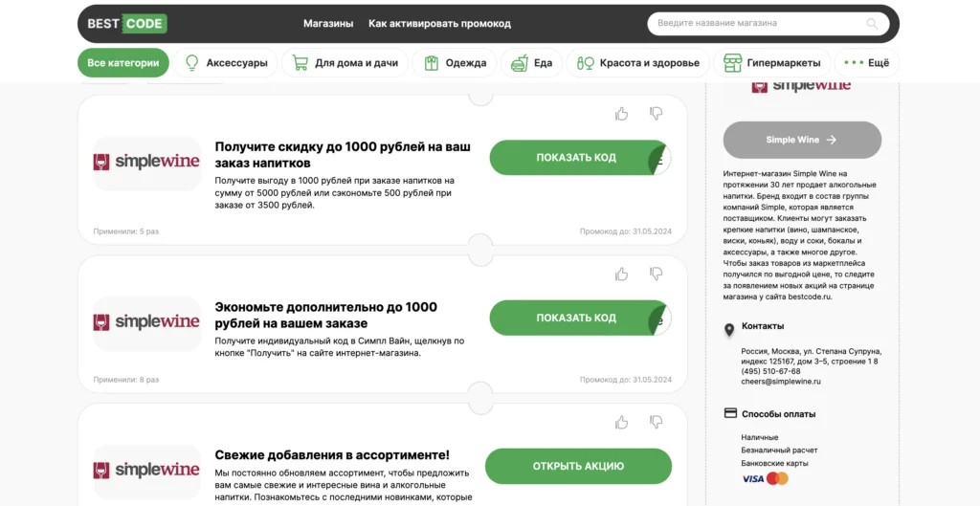Click the three dots icon beside Ещё
This screenshot has height=506, width=980.
853,62
